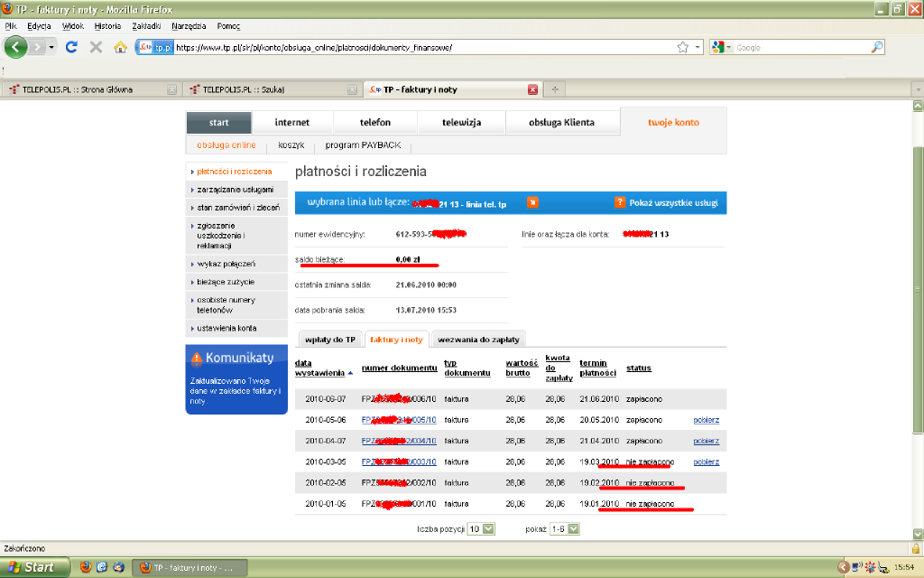Screen dimensions: 924x578
Task: Open liczba pozycji dropdown showing 10
Action: point(481,529)
